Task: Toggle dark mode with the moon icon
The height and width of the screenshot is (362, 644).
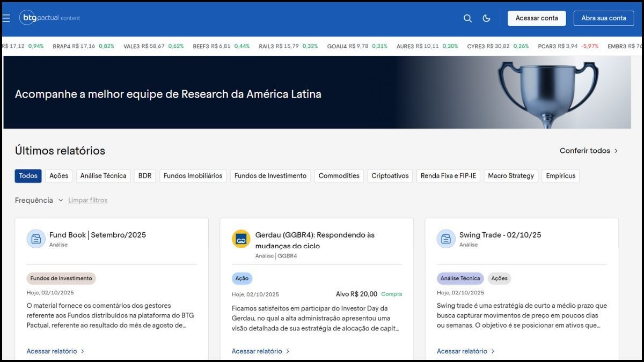Action: pyautogui.click(x=486, y=18)
